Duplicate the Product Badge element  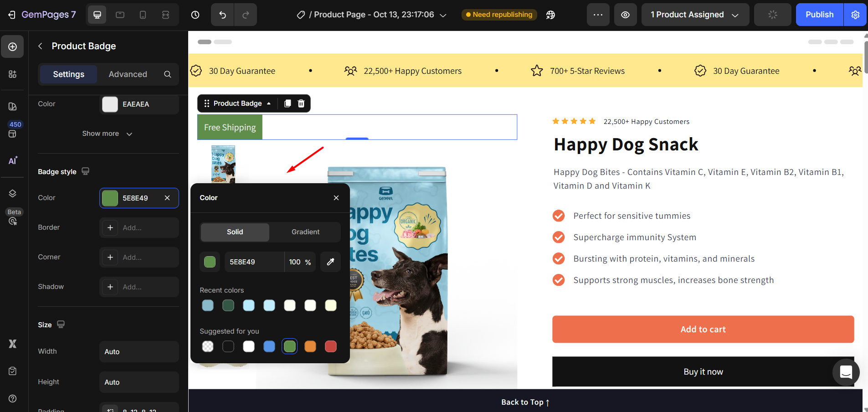click(x=287, y=103)
